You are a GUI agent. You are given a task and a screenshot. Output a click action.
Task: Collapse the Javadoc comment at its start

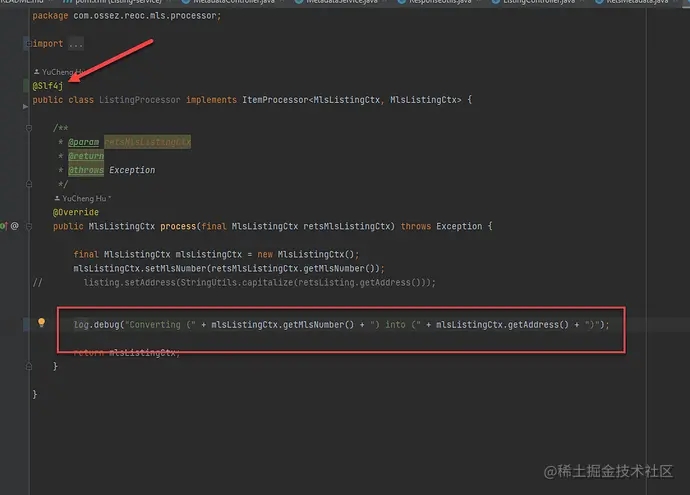(x=29, y=128)
